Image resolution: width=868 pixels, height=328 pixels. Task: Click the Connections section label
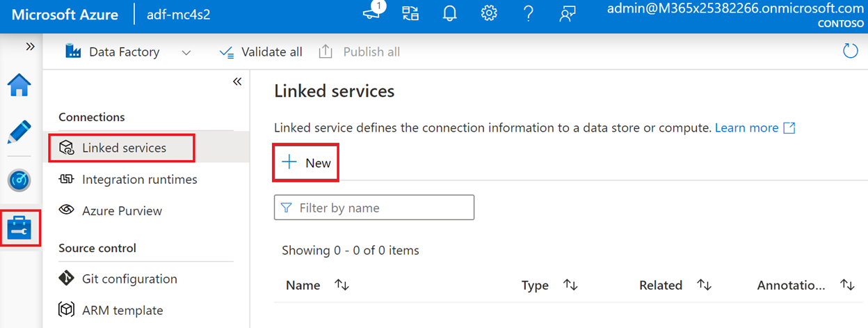tap(92, 117)
